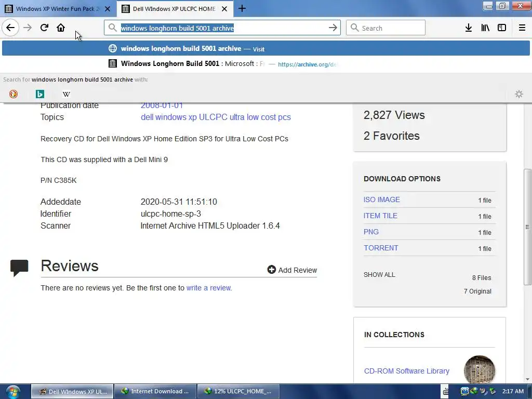Screen dimensions: 532x399
Task: Open the Windows Start button
Action: (13, 392)
